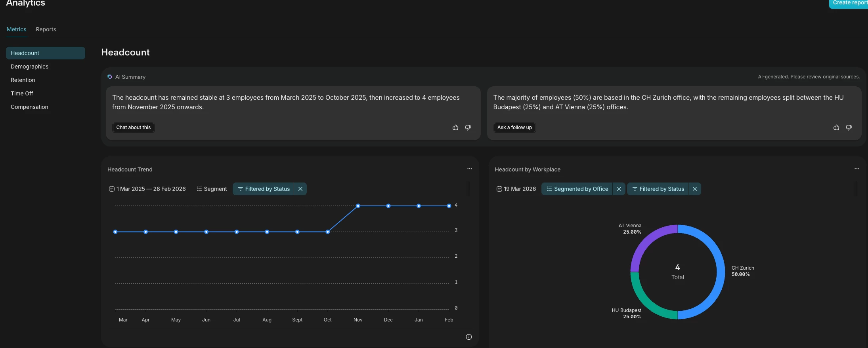Image resolution: width=868 pixels, height=348 pixels.
Task: Remove Status filter from Headcount Trend
Action: point(300,189)
